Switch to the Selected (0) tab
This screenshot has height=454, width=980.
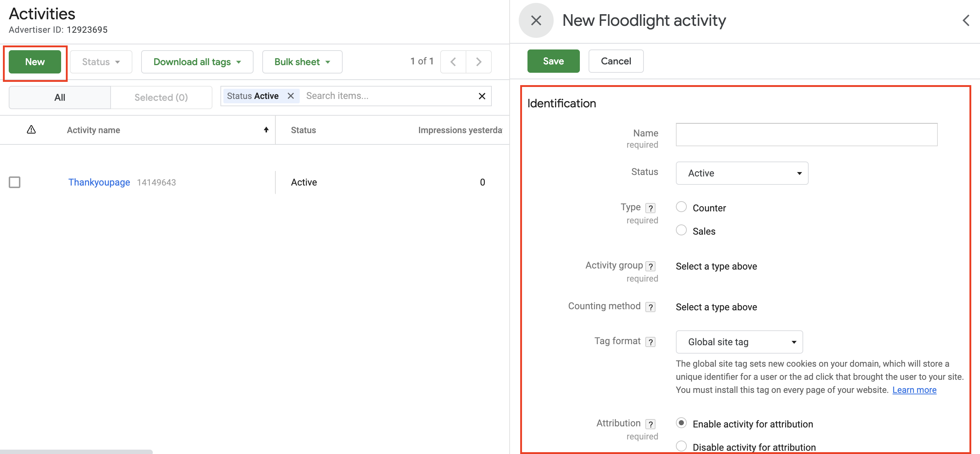point(161,97)
